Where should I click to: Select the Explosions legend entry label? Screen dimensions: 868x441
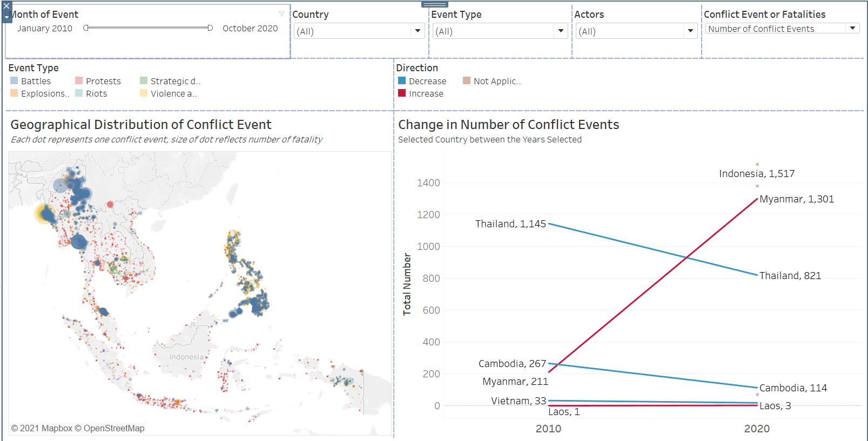tap(45, 93)
